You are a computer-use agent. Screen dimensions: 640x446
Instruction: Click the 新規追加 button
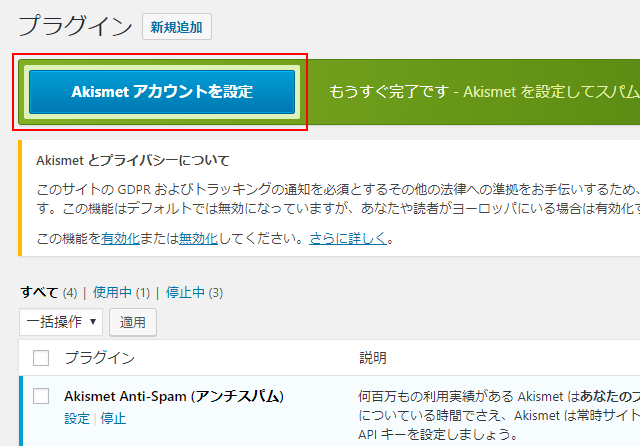[x=177, y=27]
